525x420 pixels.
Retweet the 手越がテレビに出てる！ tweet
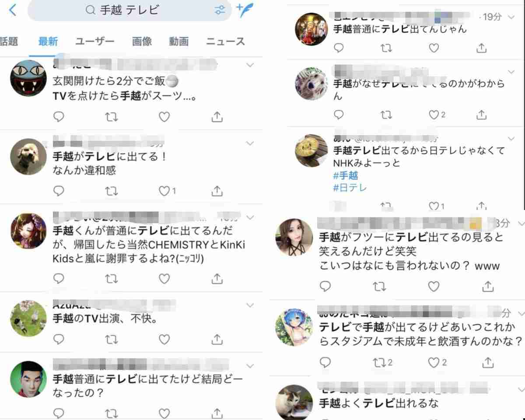click(x=112, y=191)
